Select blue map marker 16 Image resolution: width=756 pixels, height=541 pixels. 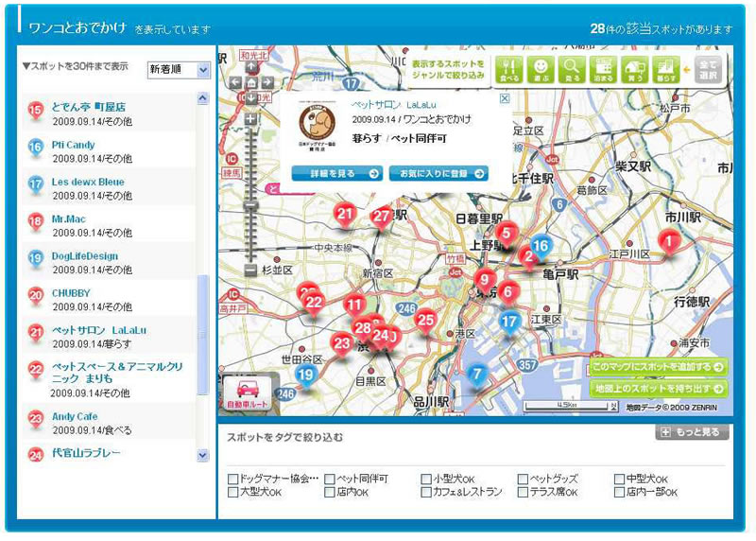540,247
